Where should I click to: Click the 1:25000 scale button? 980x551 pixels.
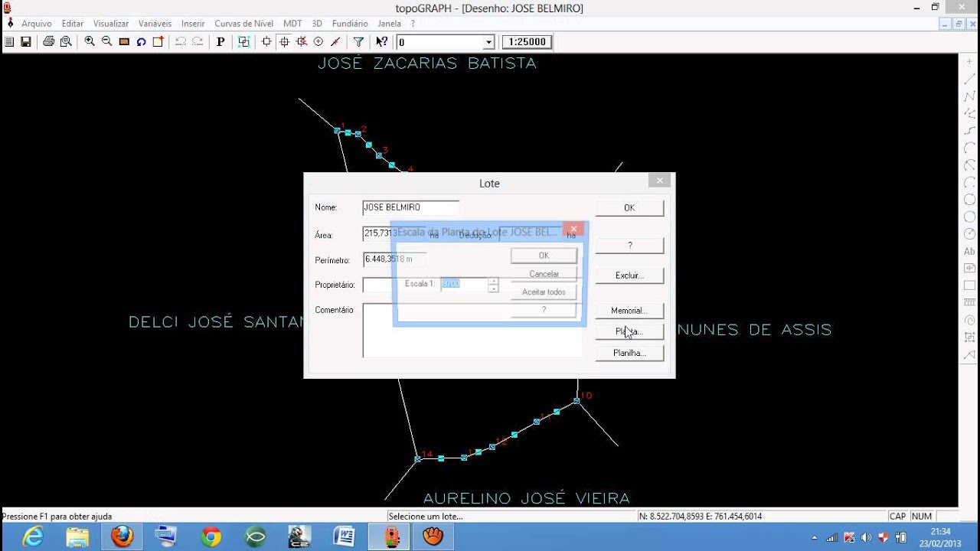tap(527, 42)
